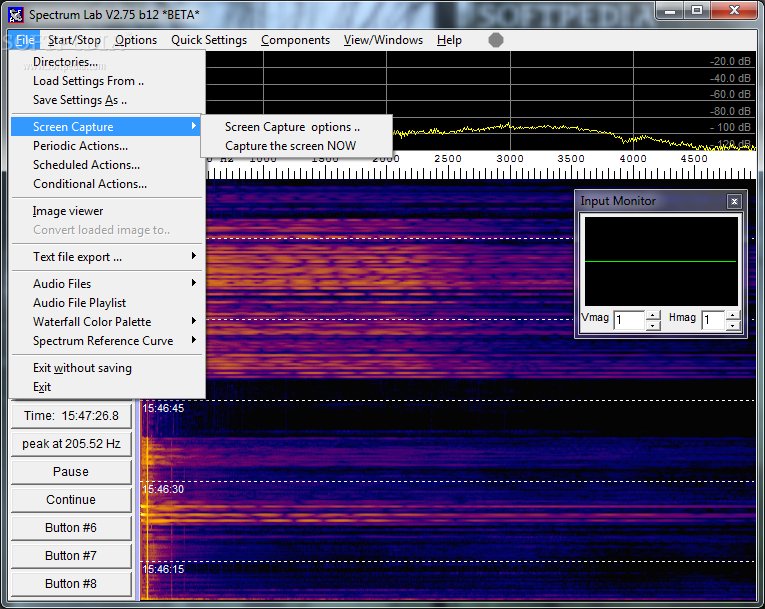765x609 pixels.
Task: Choose Directories... from File menu
Action: 107,62
